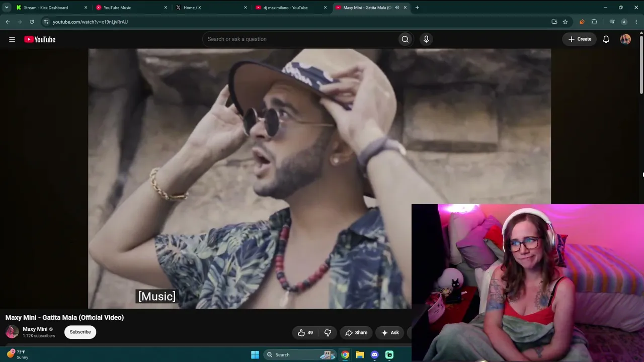
Task: Open Discord from the taskbar
Action: pos(374,354)
